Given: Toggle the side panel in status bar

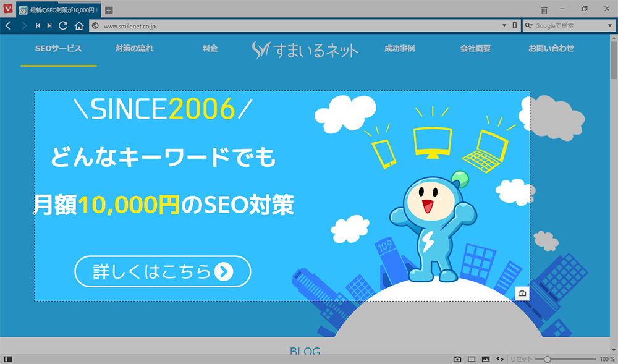Looking at the screenshot, I should pyautogui.click(x=8, y=359).
